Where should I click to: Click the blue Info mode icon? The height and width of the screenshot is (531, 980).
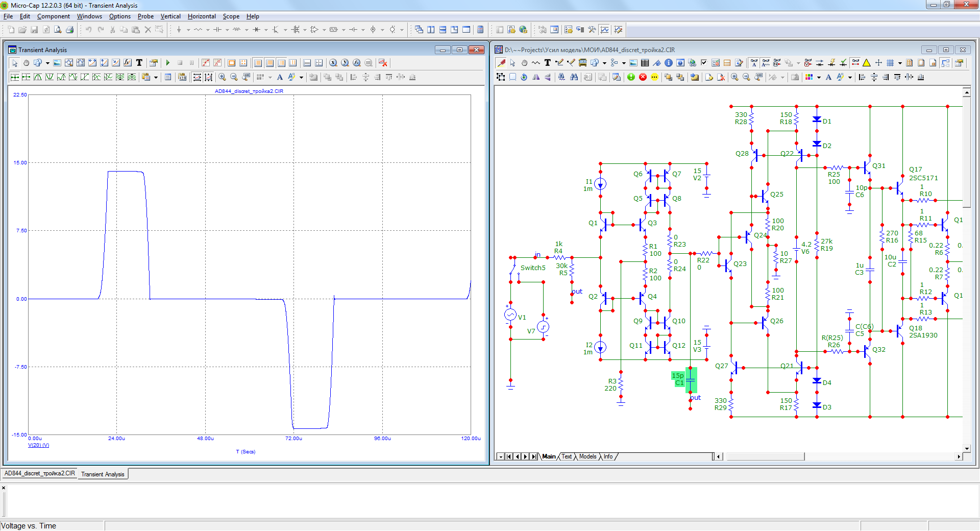[668, 63]
